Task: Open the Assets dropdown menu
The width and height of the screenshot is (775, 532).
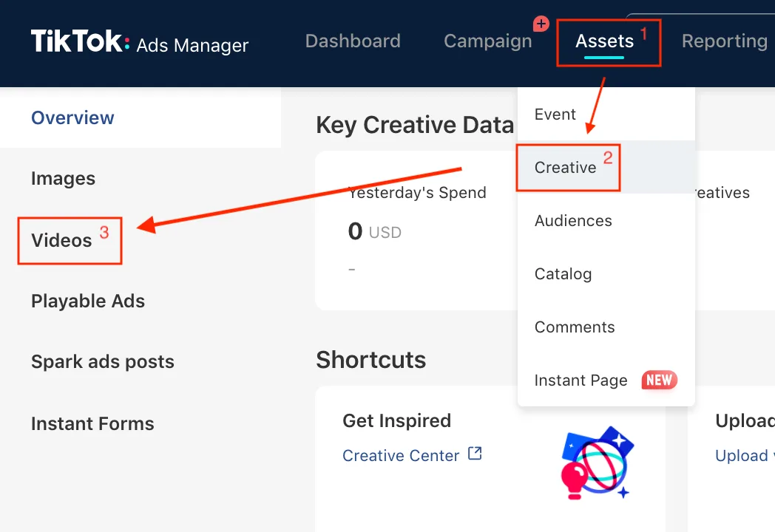Action: coord(606,41)
